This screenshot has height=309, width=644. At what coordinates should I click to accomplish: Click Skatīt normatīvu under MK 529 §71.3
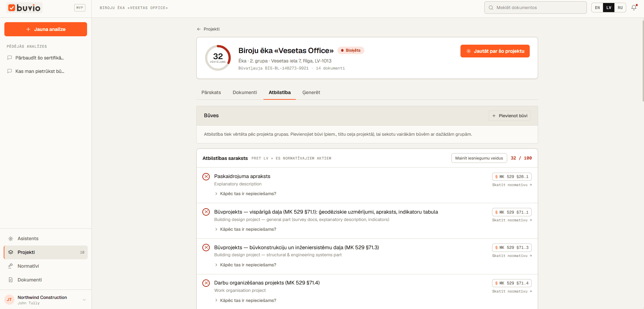[512, 256]
